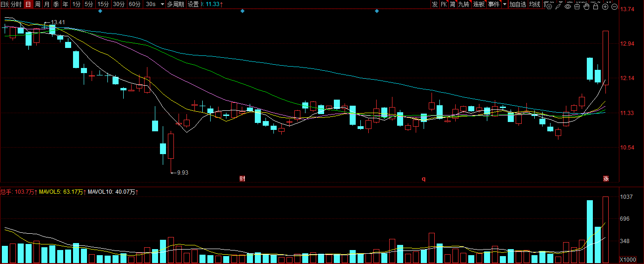Switch to 月 monthly period
644x264 pixels.
(46, 4)
